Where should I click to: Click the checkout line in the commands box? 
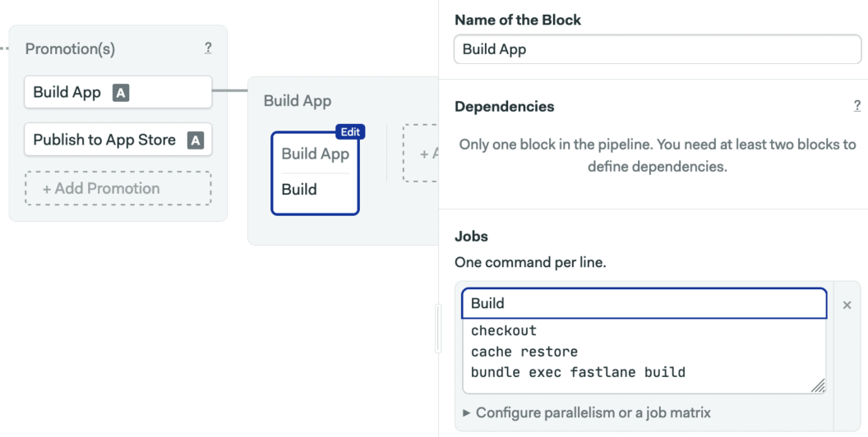coord(504,330)
